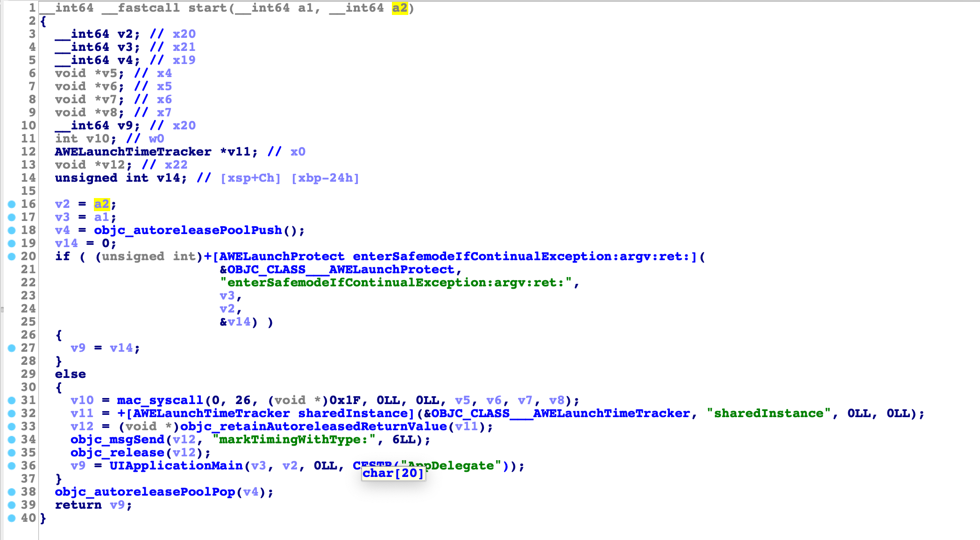Click AWELaunchTimeTracker type on line 12
Screen dimensions: 980x540
[x=133, y=152]
